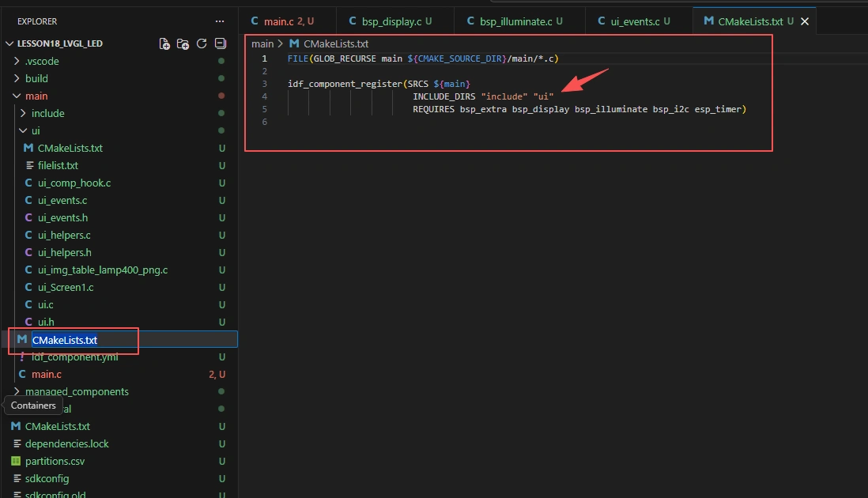Click the idf_component.yml exclamation file icon
868x498 pixels.
22,357
